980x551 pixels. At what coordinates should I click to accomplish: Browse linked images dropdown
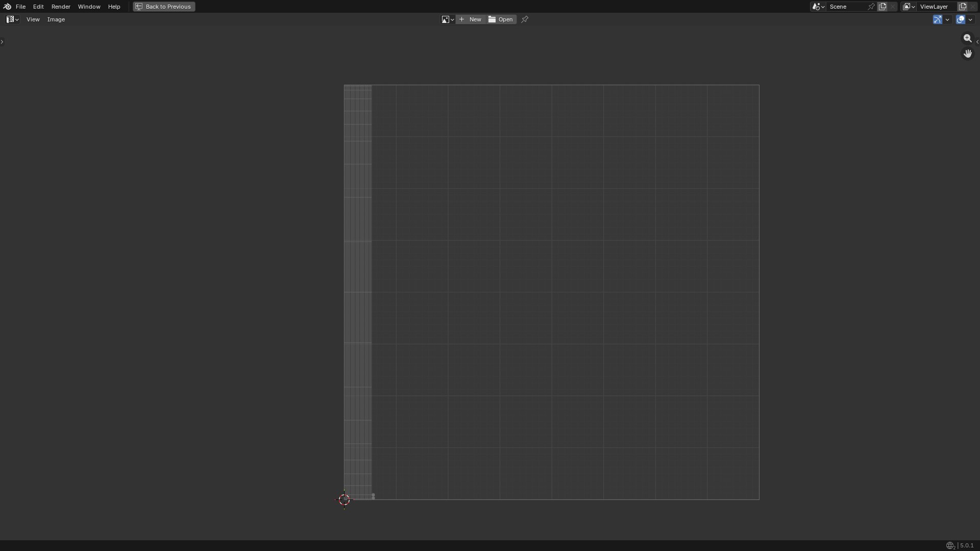[x=448, y=19]
